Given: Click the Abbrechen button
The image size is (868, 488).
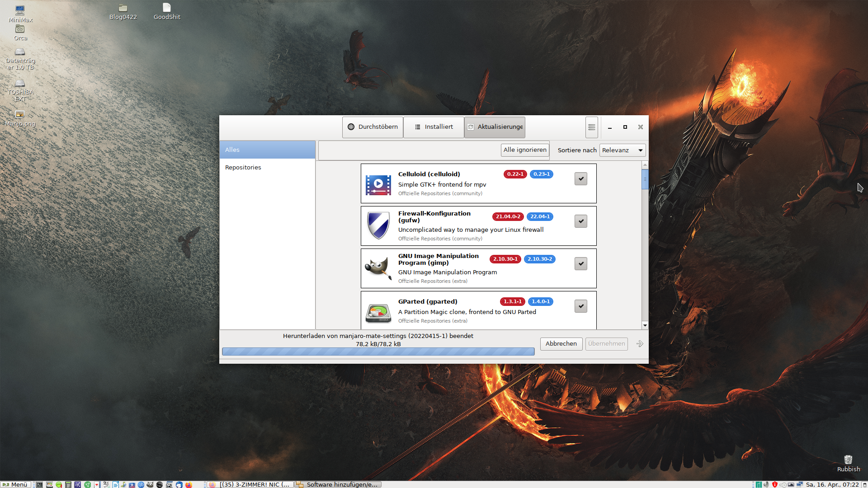Looking at the screenshot, I should [561, 344].
